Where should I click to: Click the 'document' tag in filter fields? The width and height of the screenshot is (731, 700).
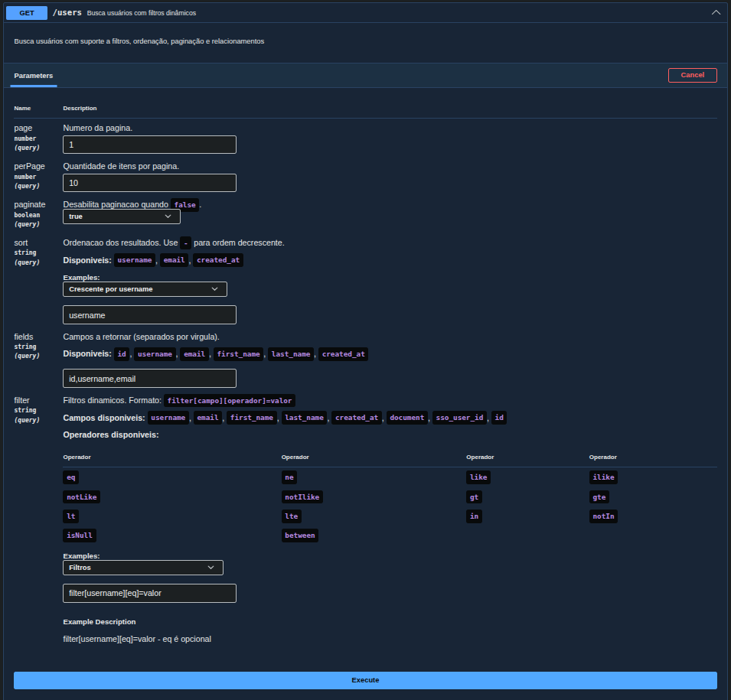407,418
